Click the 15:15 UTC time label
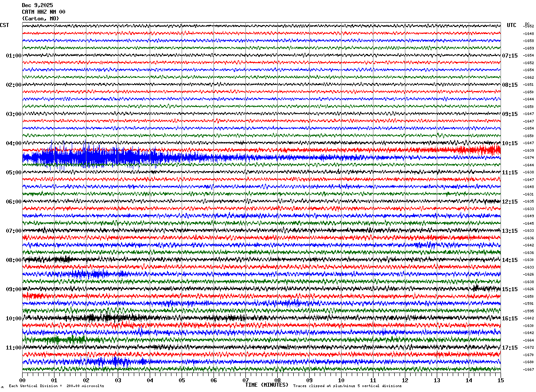Viewport: 536px width, 392px height. coord(510,289)
